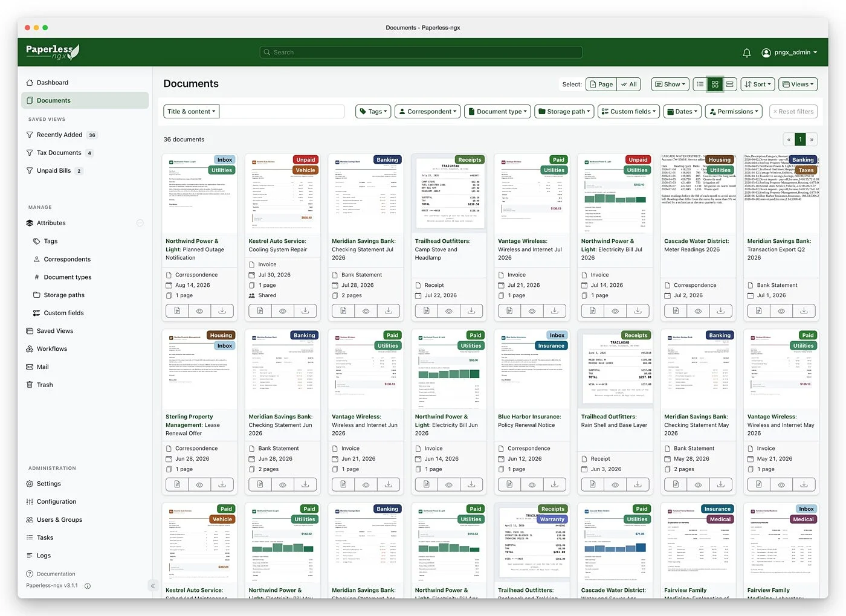Screen dimensions: 846x616
Task: Download the Policy Renewal Notice document
Action: pos(554,484)
